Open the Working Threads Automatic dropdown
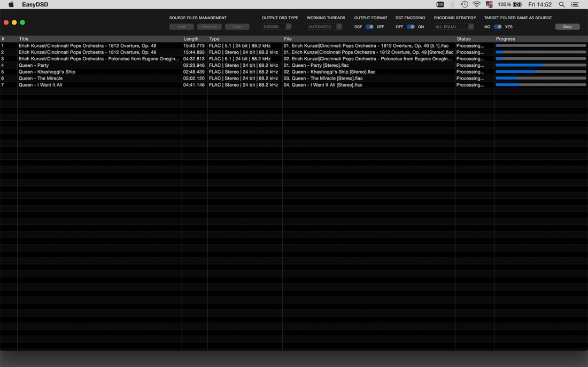Viewport: 588px width, 367px height. [x=324, y=27]
